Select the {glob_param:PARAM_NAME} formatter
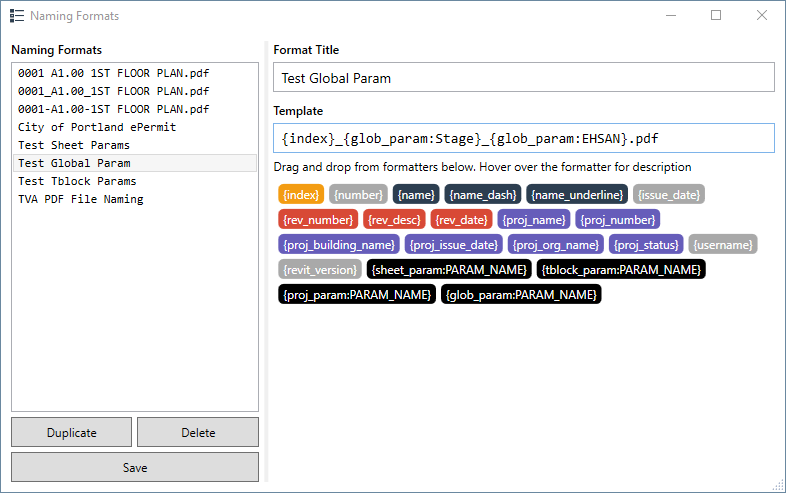This screenshot has width=786, height=493. click(x=521, y=294)
